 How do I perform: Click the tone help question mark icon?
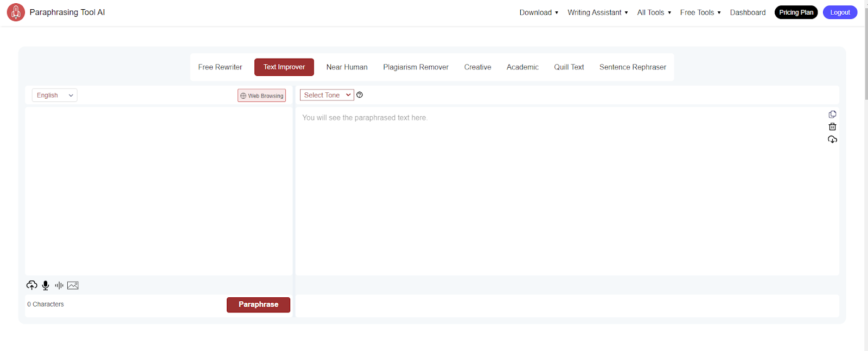[360, 95]
